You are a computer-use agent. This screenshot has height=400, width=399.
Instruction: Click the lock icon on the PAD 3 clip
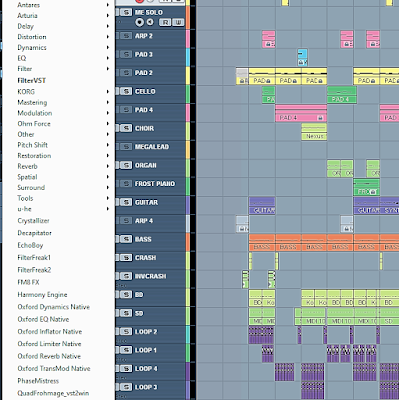[x=301, y=62]
